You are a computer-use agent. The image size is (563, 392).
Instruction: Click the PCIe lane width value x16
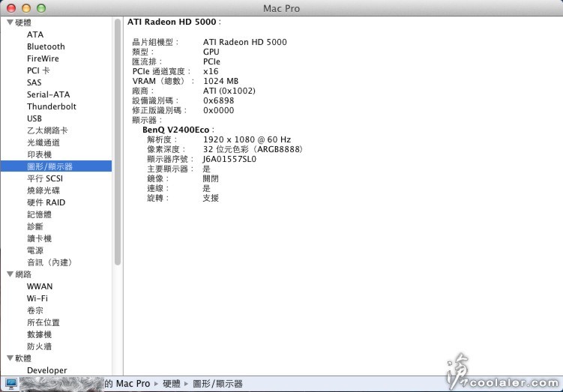(x=211, y=71)
